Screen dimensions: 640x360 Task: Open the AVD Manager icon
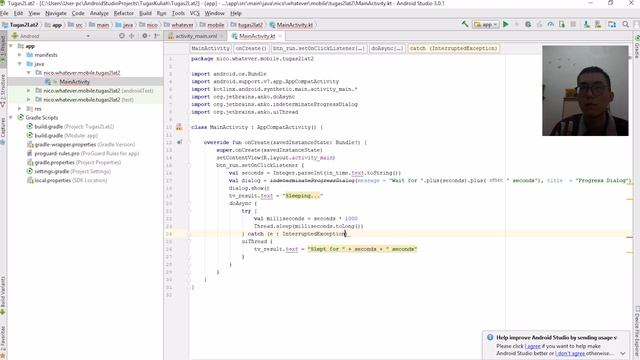587,24
